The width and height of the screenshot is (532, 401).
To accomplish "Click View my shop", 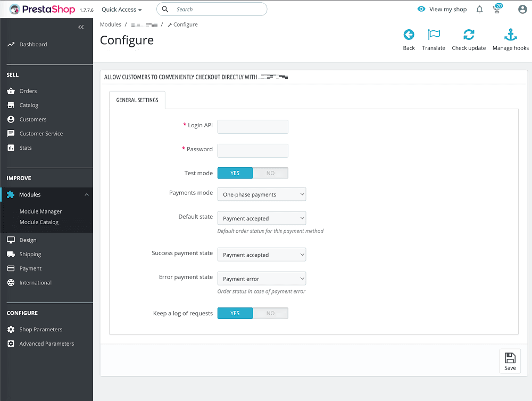I will coord(447,9).
